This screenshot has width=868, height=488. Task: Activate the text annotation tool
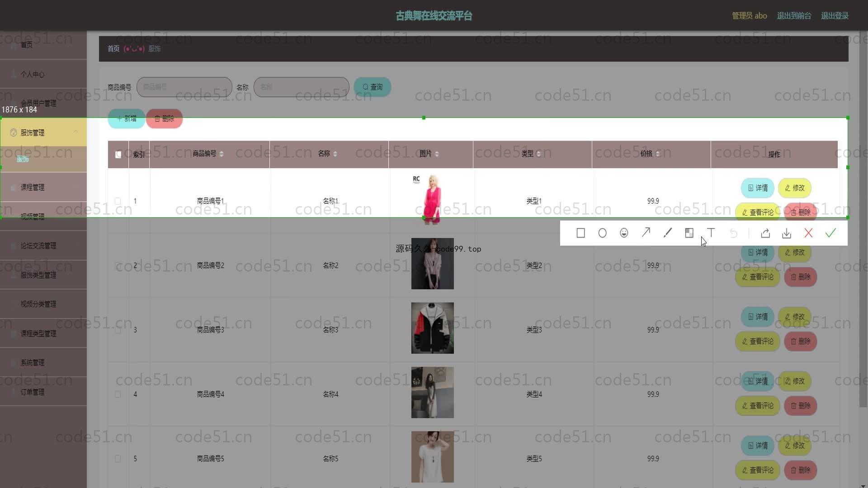point(711,233)
